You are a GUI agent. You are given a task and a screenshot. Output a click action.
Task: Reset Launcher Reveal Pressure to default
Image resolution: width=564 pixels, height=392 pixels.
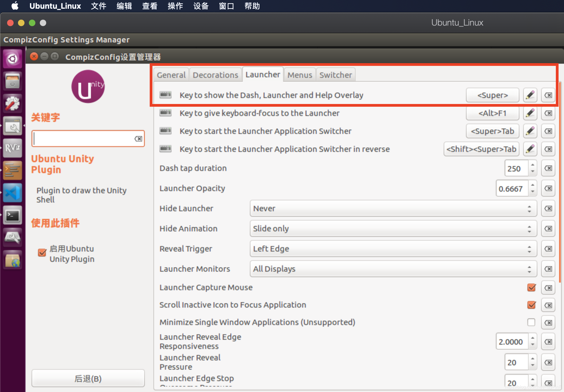(548, 363)
